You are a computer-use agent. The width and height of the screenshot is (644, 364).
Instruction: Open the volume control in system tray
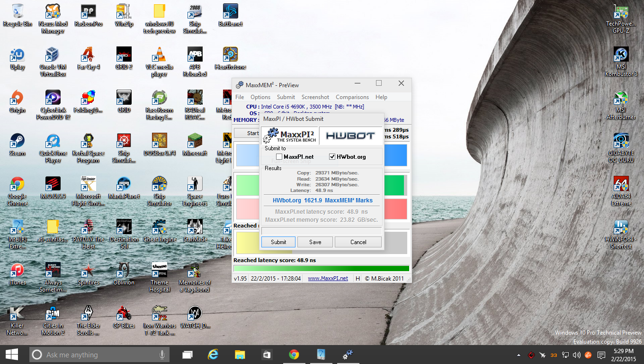point(576,355)
